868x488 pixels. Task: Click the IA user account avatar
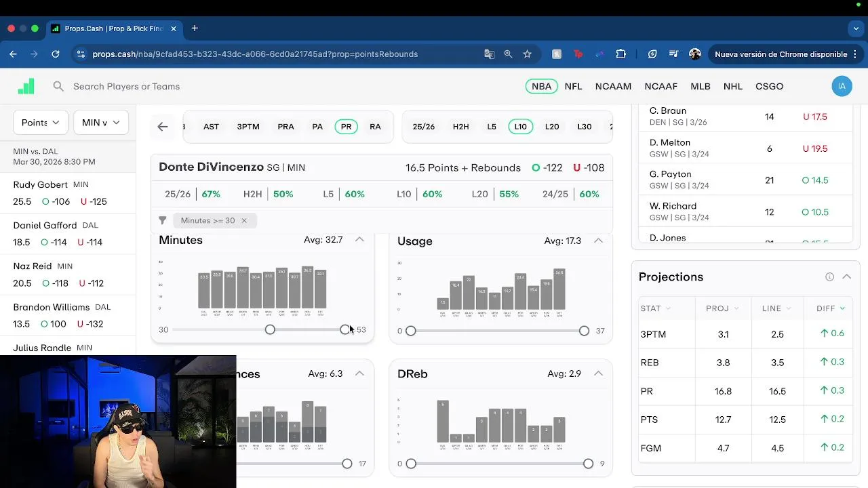tap(842, 86)
